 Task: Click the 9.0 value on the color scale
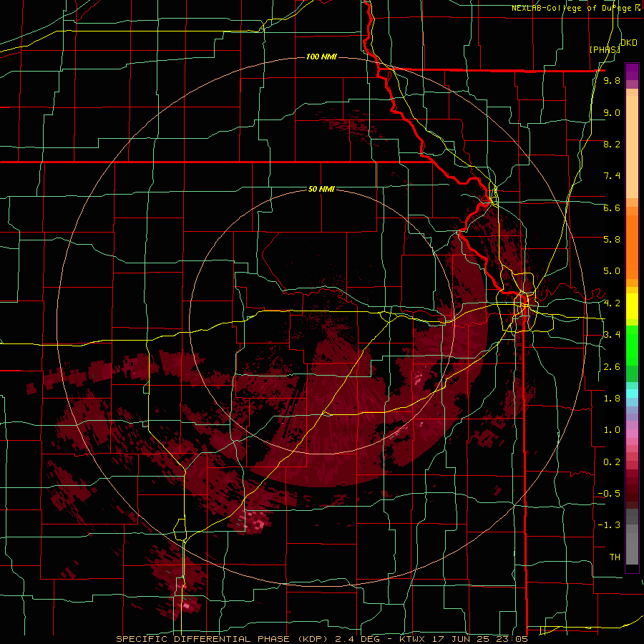612,112
